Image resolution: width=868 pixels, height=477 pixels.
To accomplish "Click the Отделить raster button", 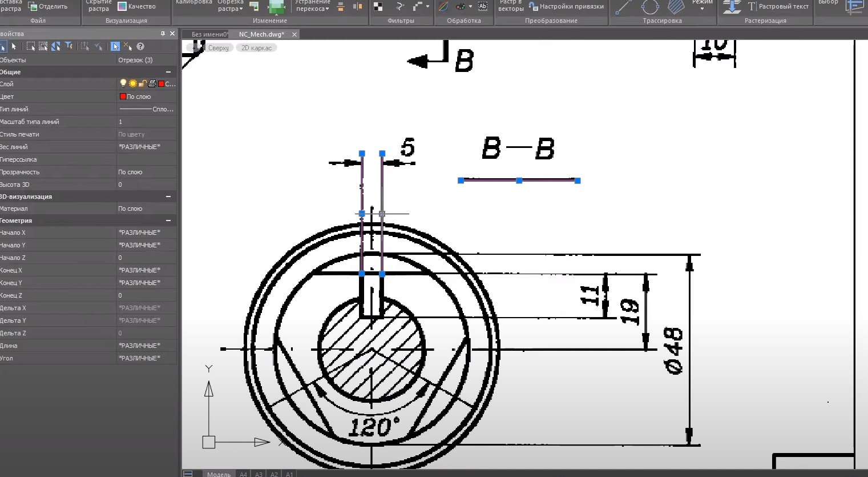I will pyautogui.click(x=48, y=6).
